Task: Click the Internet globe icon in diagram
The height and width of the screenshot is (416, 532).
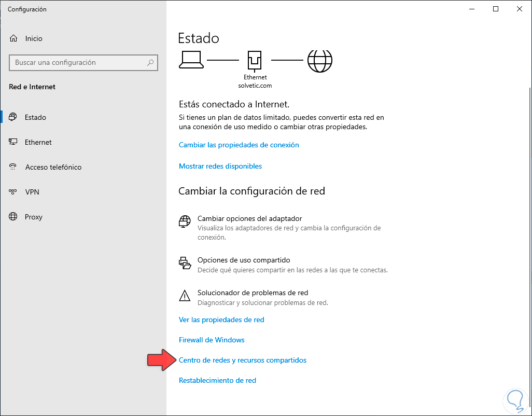Action: click(x=319, y=61)
